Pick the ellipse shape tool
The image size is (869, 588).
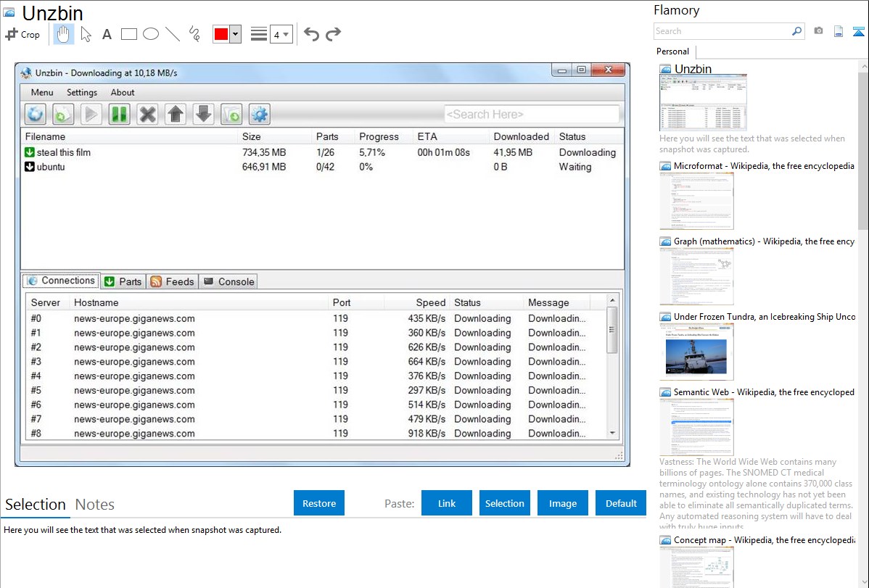pos(150,34)
